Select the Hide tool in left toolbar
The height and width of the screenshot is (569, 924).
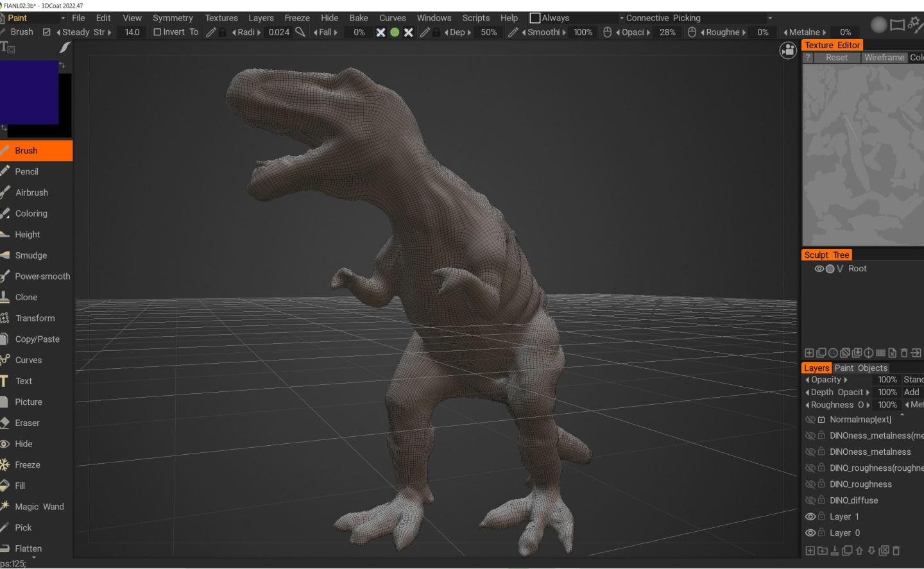tap(36, 444)
